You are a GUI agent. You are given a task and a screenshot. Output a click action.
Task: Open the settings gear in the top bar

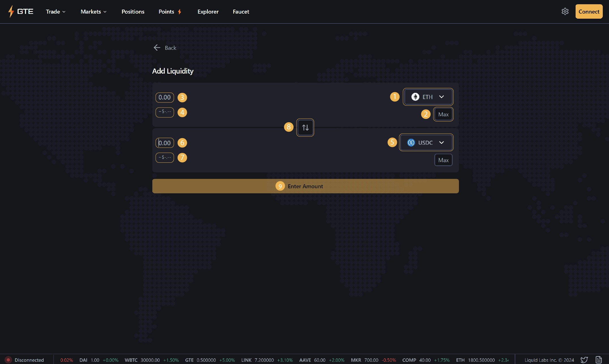[565, 11]
